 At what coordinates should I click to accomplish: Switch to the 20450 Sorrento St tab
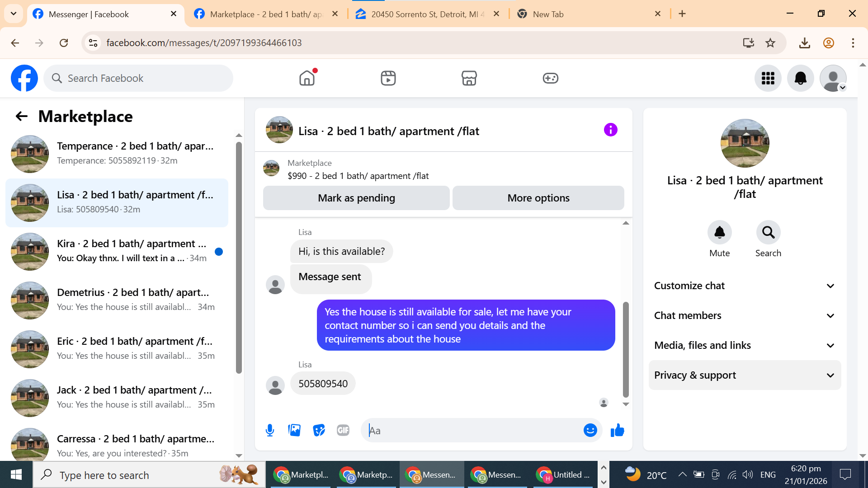point(427,14)
